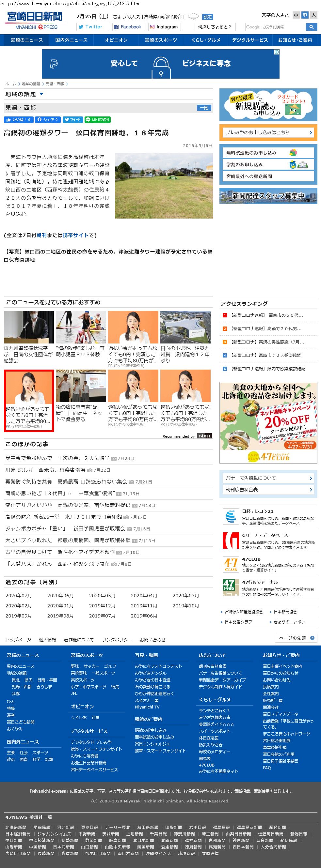Click the weather 設定 button
321x868 pixels.
click(208, 17)
